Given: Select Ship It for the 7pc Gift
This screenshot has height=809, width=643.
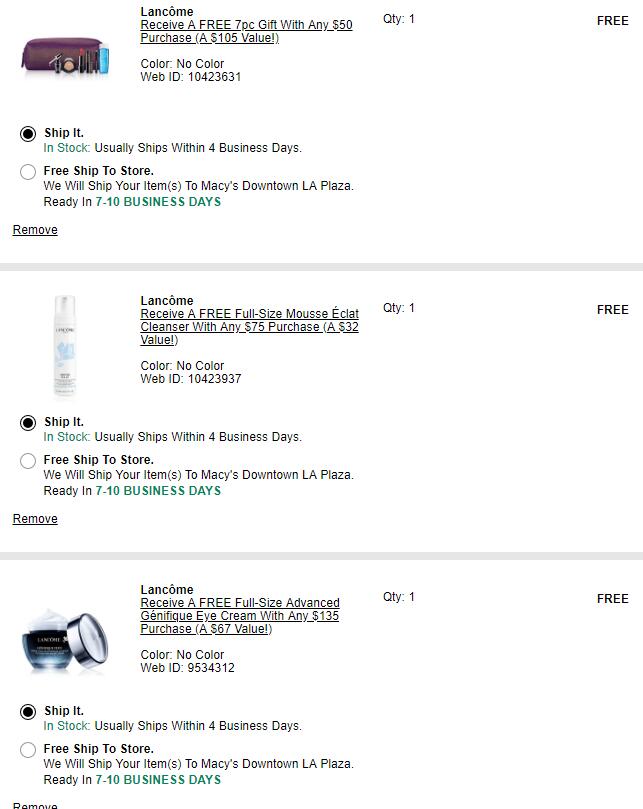Looking at the screenshot, I should [x=28, y=134].
